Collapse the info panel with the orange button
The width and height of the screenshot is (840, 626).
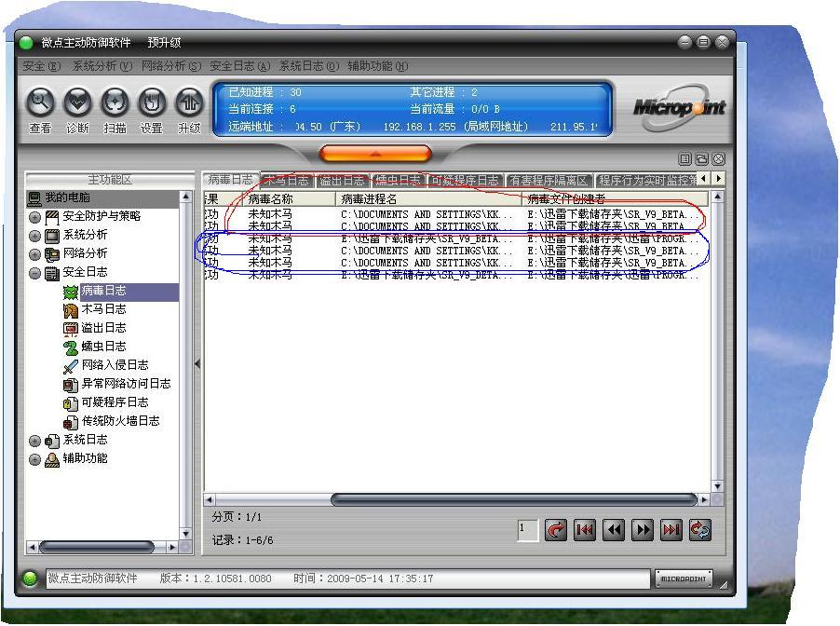pos(375,154)
